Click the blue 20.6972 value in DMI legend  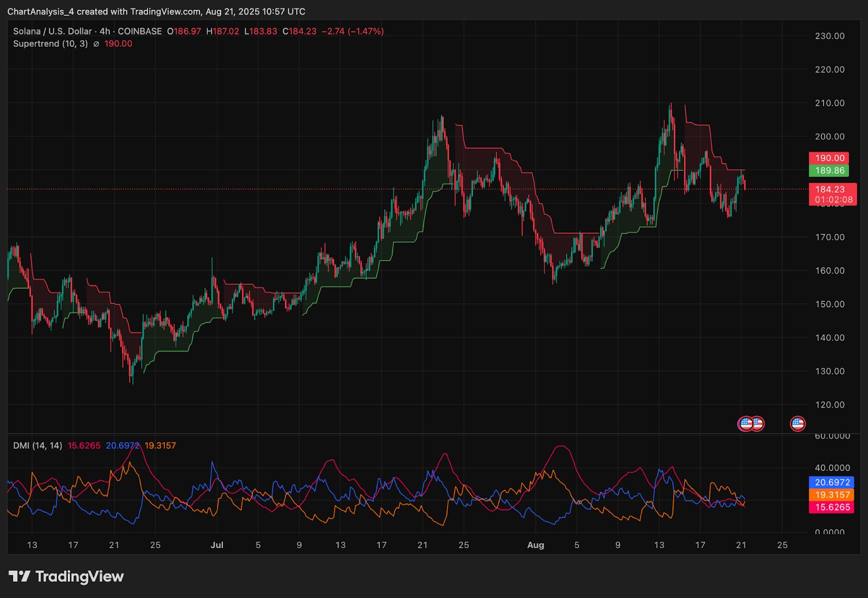click(x=123, y=446)
